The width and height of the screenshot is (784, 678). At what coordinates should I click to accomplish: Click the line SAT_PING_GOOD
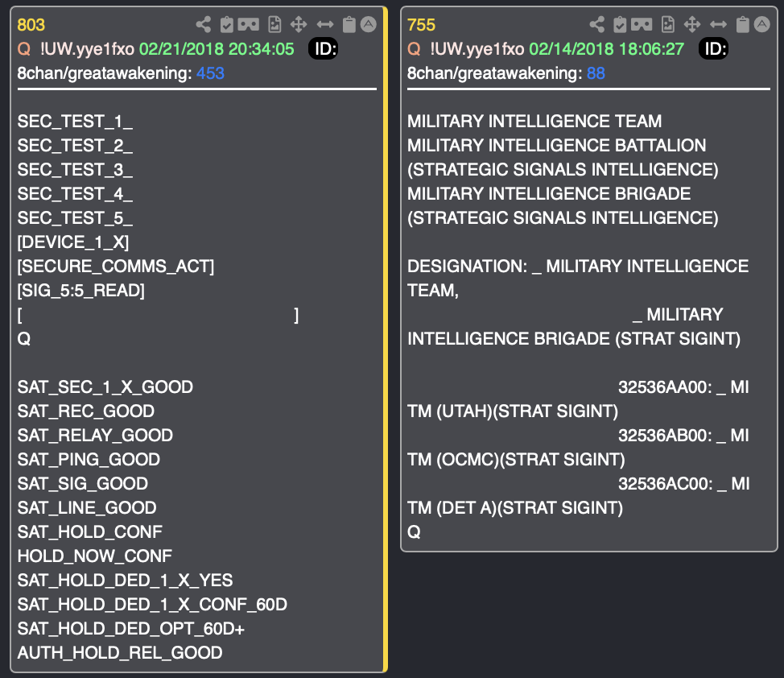tap(89, 459)
